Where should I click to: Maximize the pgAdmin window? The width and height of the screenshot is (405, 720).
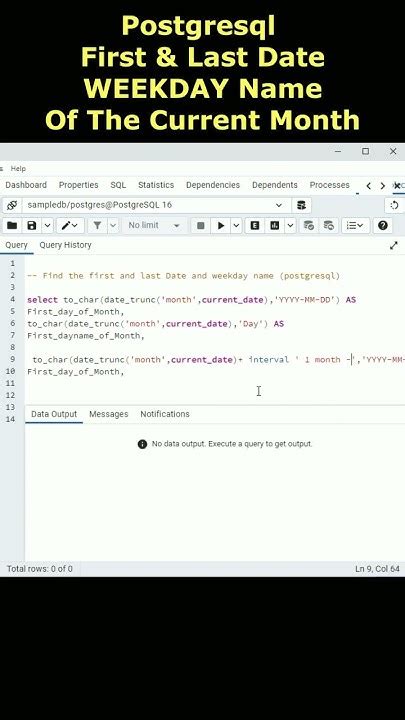pos(366,151)
